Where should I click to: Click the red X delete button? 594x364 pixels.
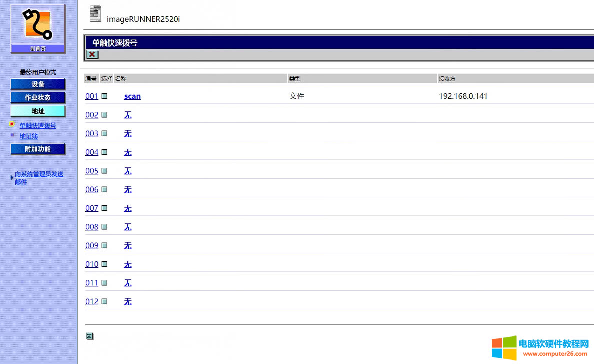(x=92, y=54)
